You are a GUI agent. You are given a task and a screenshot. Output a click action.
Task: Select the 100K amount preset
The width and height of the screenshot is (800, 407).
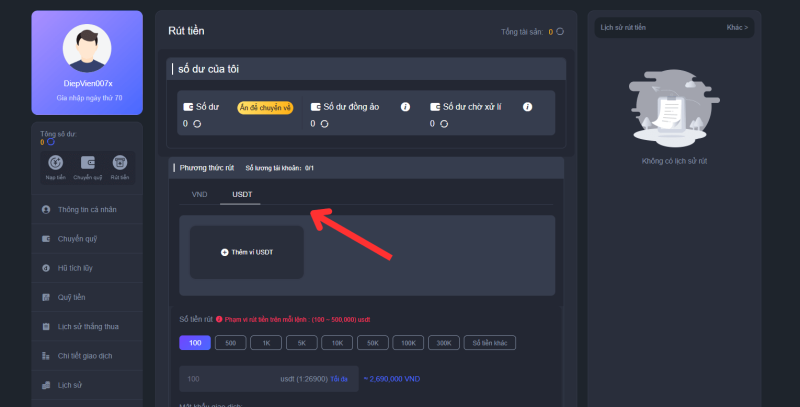408,343
